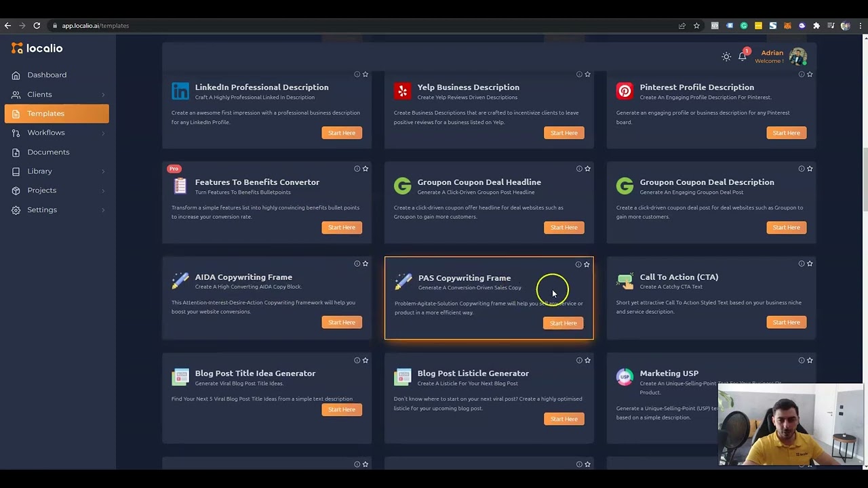The height and width of the screenshot is (488, 868).
Task: Open the notifications bell
Action: 743,56
